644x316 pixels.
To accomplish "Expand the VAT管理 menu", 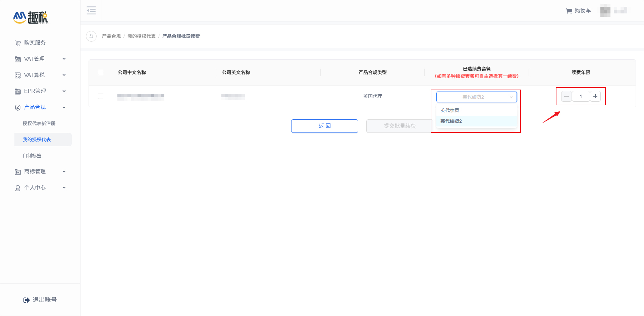I will pyautogui.click(x=40, y=59).
